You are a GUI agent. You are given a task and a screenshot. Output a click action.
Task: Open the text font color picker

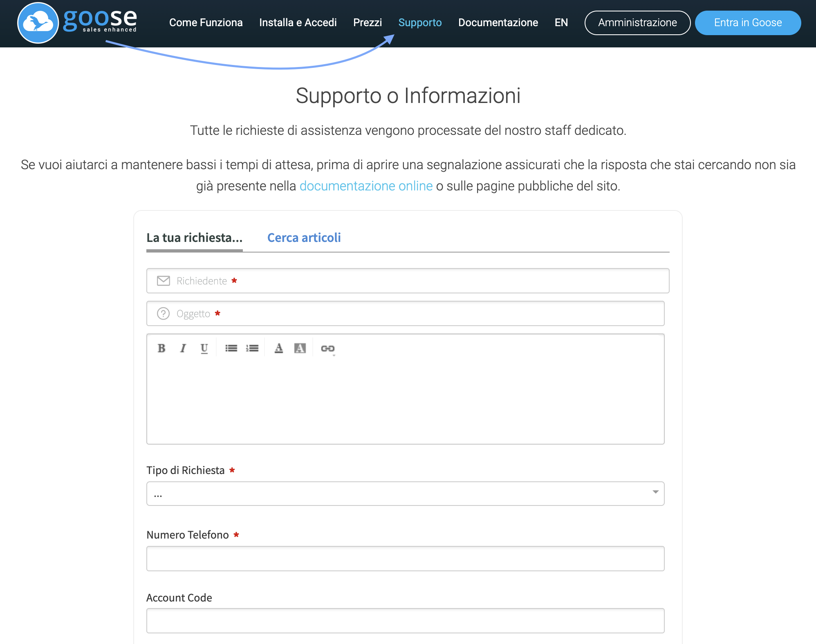tap(279, 348)
